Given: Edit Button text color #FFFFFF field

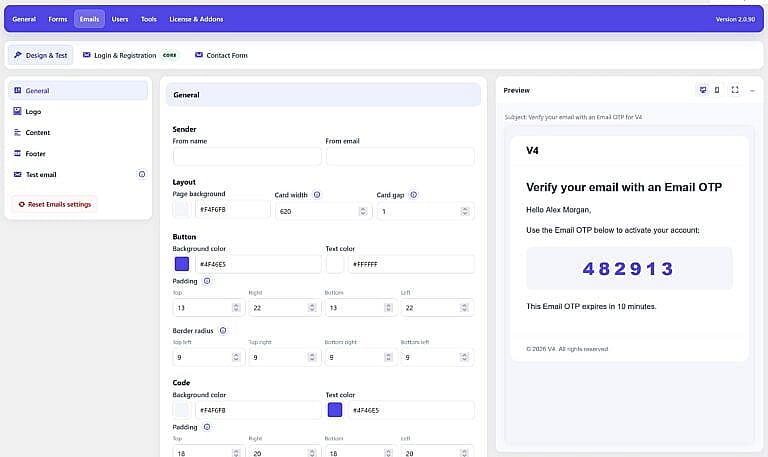Looking at the screenshot, I should tap(411, 264).
